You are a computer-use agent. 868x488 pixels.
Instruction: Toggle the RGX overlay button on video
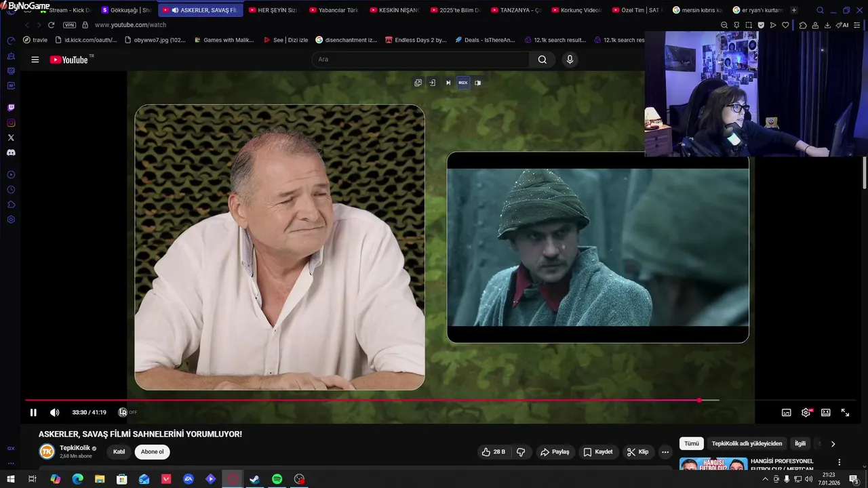(x=463, y=83)
